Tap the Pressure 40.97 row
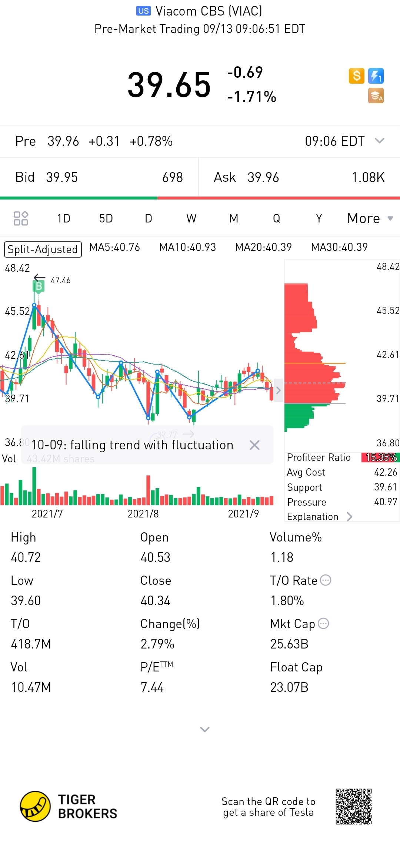 click(342, 502)
